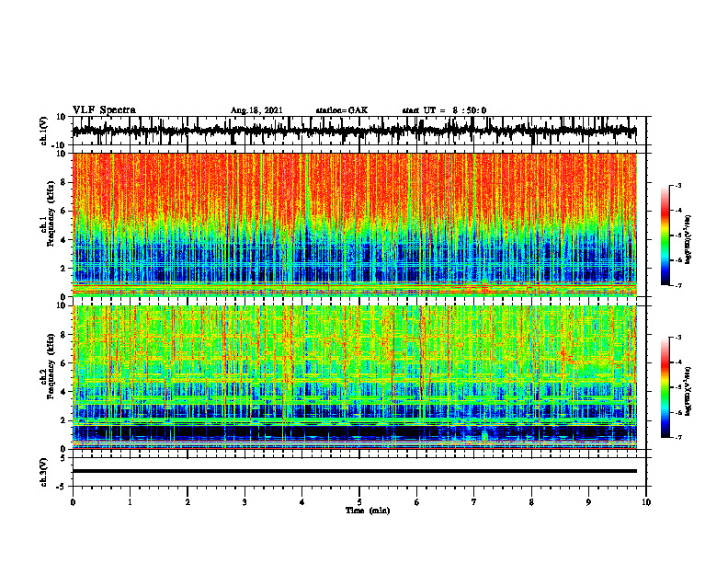
Task: Click tick label "10" on the Time axis
Action: click(x=646, y=502)
